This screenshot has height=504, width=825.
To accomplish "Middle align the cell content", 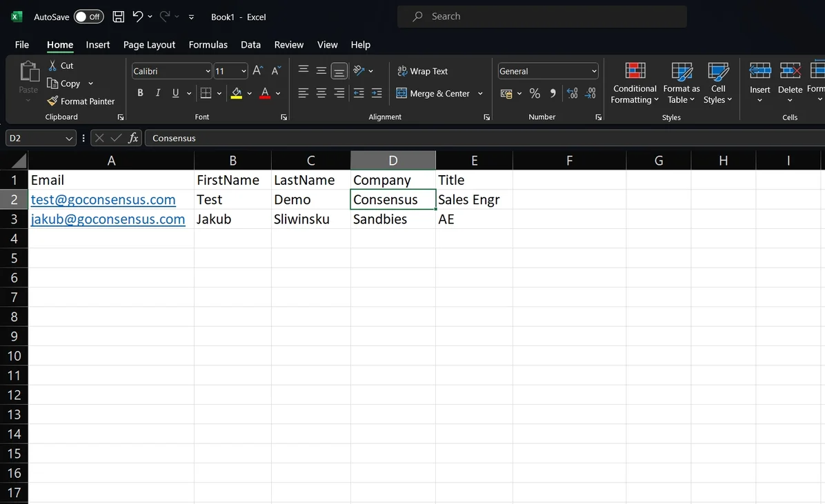I will [321, 70].
